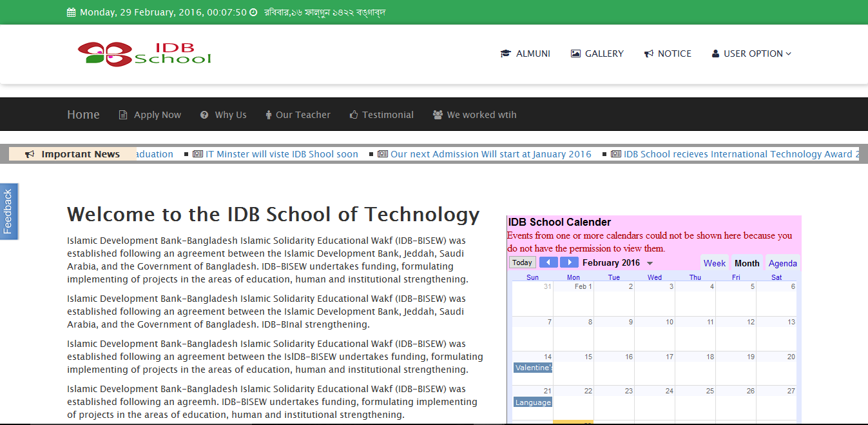Open the Gallery menu item
Image resolution: width=868 pixels, height=425 pixels.
point(597,54)
